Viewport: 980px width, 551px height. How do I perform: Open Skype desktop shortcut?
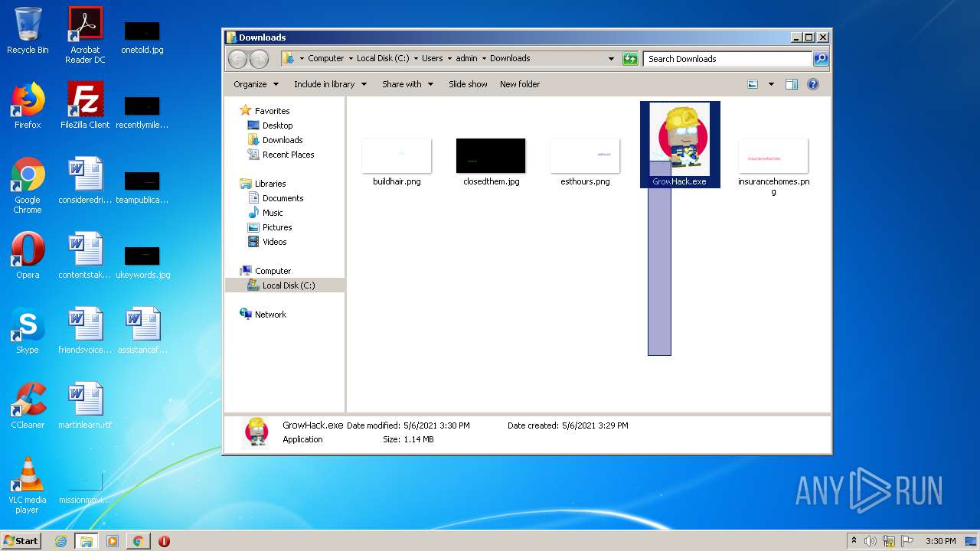point(28,331)
